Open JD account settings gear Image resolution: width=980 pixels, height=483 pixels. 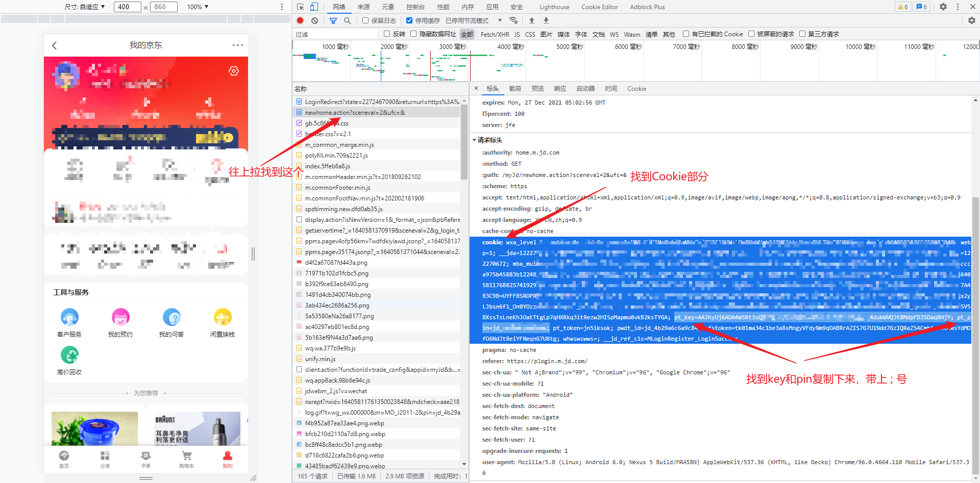click(x=234, y=71)
